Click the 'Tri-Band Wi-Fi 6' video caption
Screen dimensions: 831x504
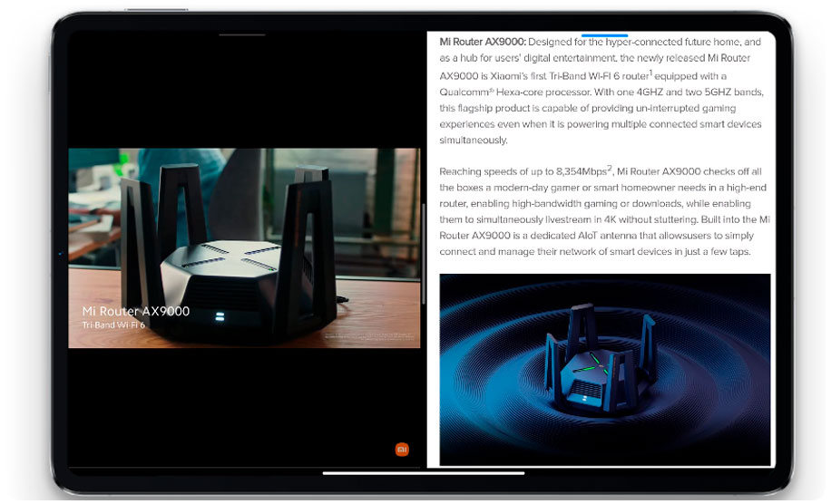(x=113, y=325)
